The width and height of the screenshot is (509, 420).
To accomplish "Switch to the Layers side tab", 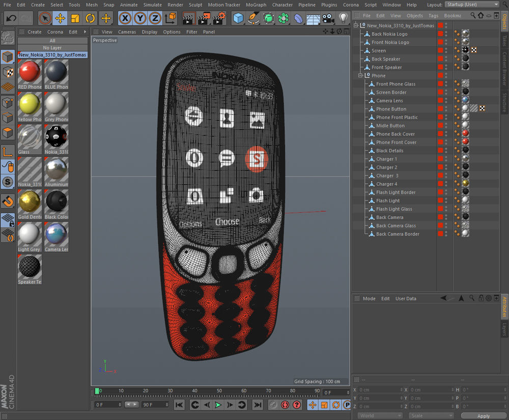I will (504, 329).
